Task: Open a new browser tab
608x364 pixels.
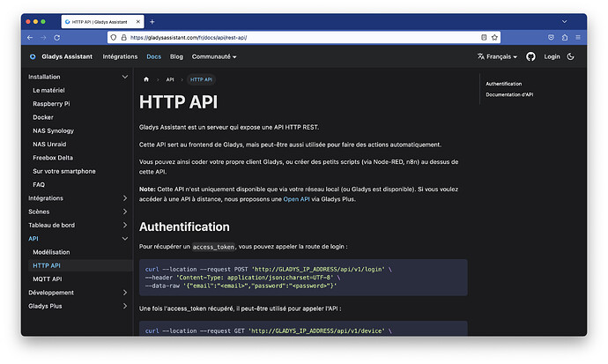Action: (152, 21)
